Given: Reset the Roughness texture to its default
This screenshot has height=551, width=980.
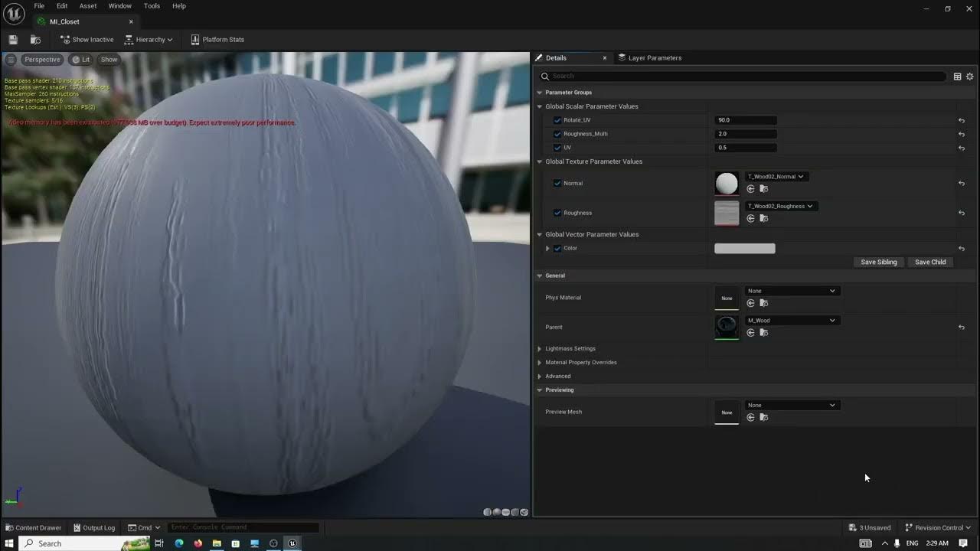Looking at the screenshot, I should (961, 213).
